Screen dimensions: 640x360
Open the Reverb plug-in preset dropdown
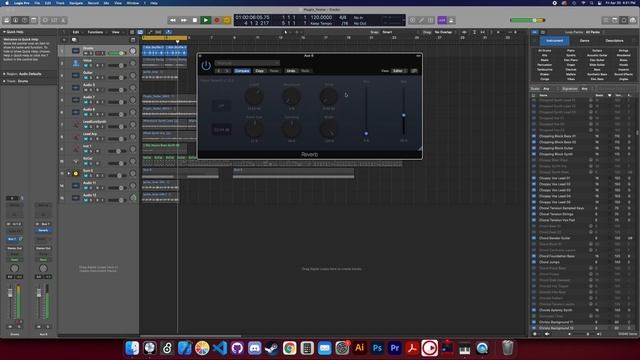247,63
